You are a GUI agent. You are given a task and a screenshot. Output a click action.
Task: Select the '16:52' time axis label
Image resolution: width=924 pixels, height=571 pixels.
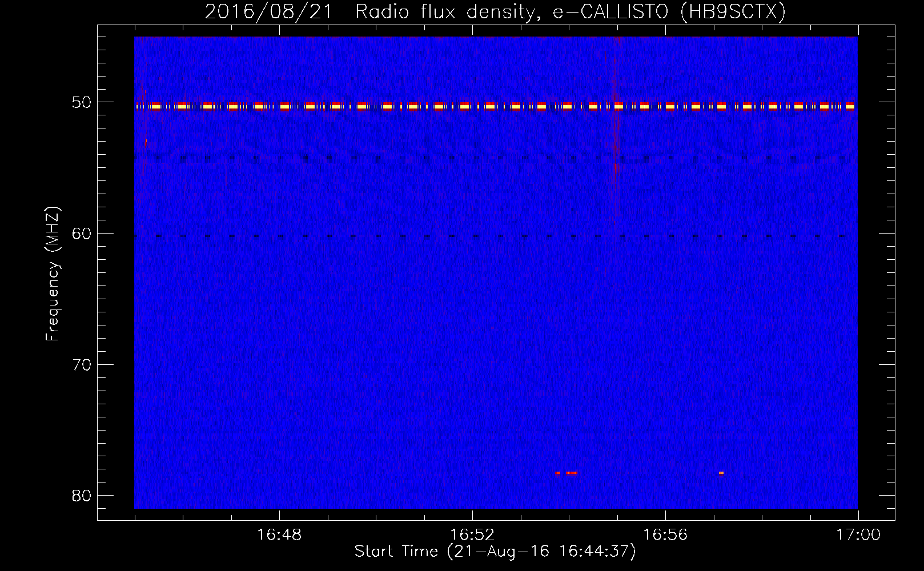point(472,535)
